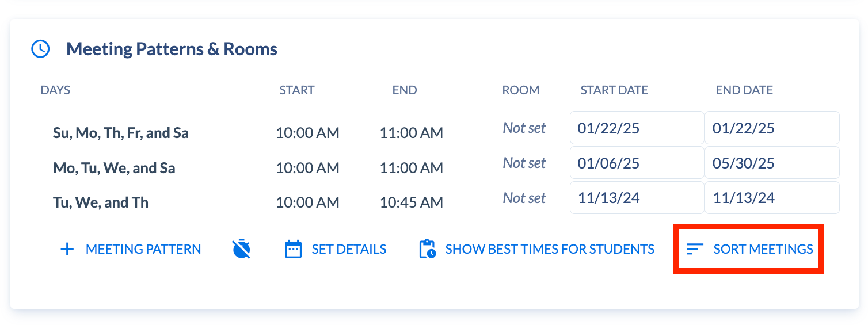Click the calendar icon for Set Details
This screenshot has height=329, width=868.
coord(294,249)
